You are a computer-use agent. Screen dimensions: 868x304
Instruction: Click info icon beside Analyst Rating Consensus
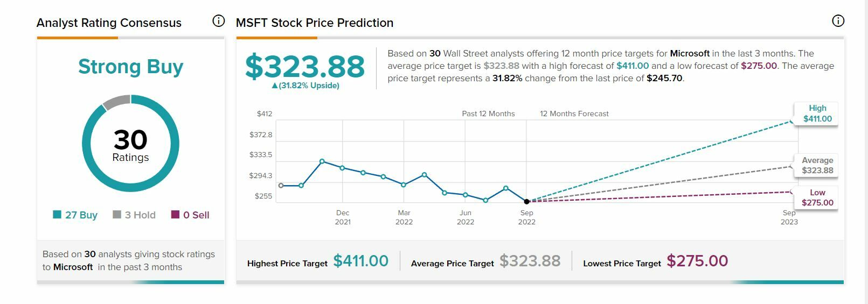[218, 21]
